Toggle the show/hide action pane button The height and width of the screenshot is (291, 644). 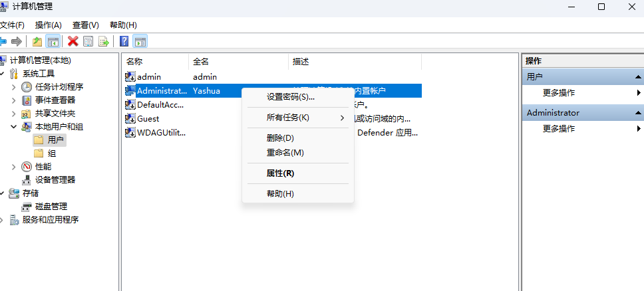pos(140,41)
